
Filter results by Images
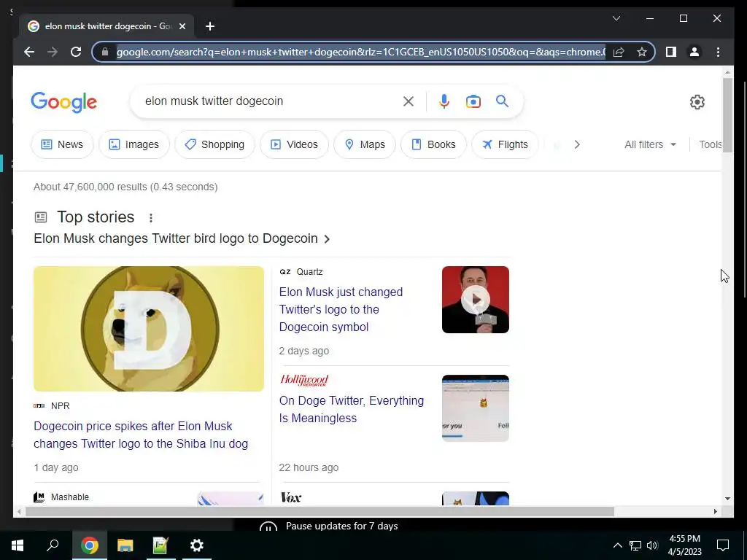(134, 144)
